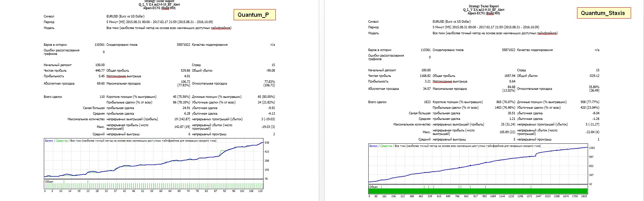Select short positions value 45 (75.56%)
644x201 pixels.
tap(181, 97)
